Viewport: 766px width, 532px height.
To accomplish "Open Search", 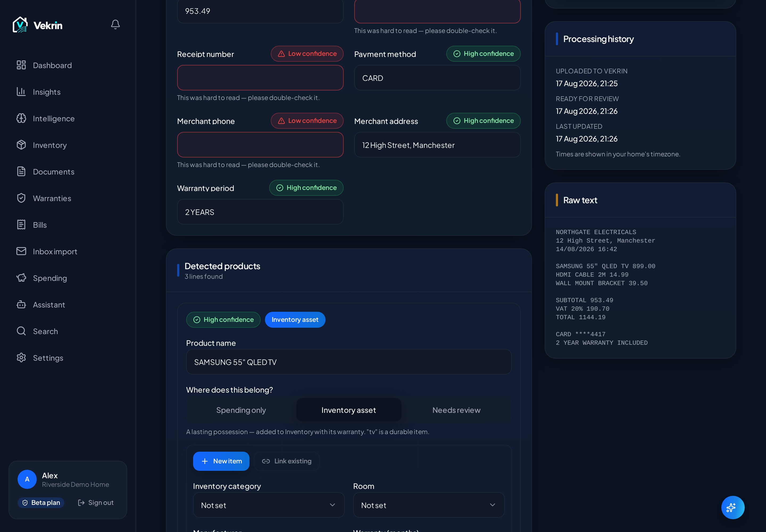I will 68,331.
